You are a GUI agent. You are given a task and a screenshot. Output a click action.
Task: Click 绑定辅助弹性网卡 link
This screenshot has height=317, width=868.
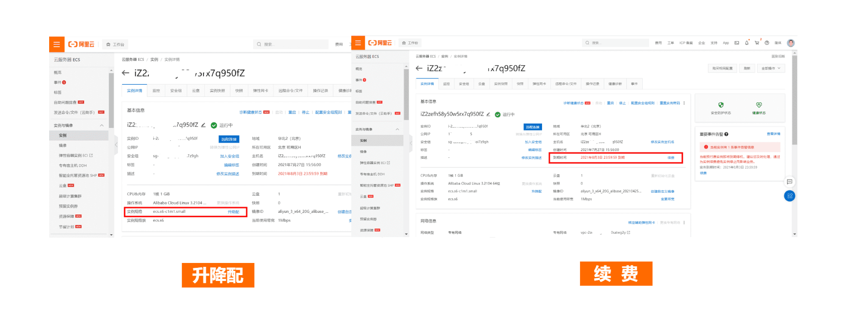[x=641, y=223]
